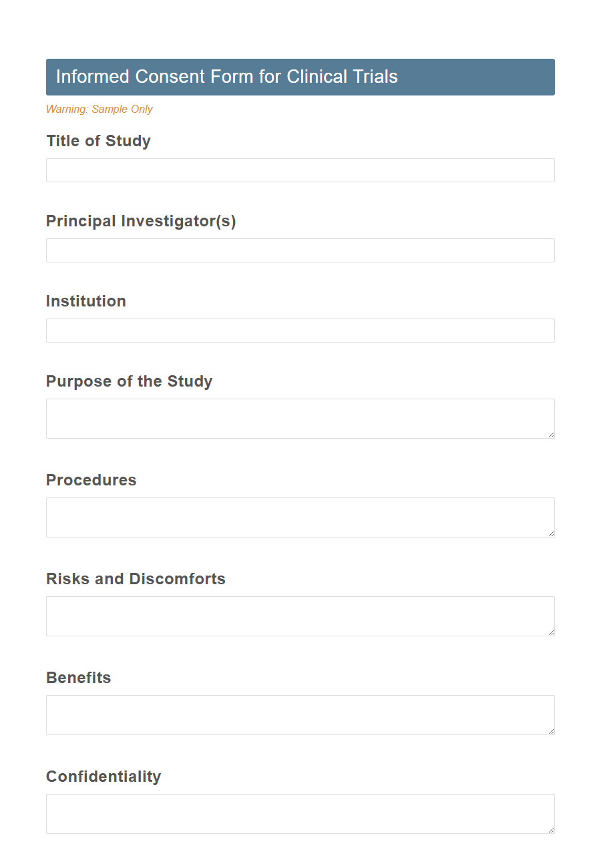Click the Informed Consent Form header bar
This screenshot has height=868, width=601.
click(300, 77)
